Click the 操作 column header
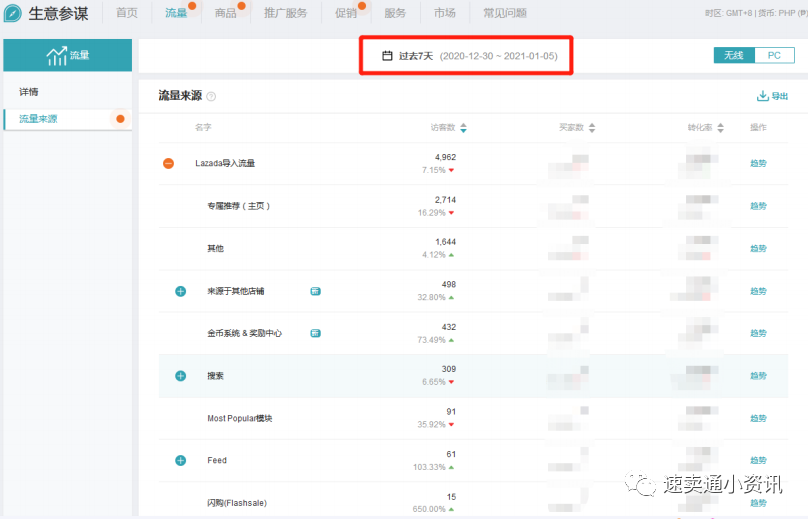Screen dimensions: 808x519 tap(758, 127)
